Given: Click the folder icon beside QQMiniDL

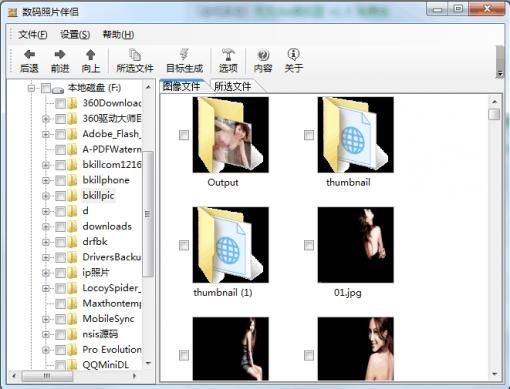Looking at the screenshot, I should coord(72,365).
